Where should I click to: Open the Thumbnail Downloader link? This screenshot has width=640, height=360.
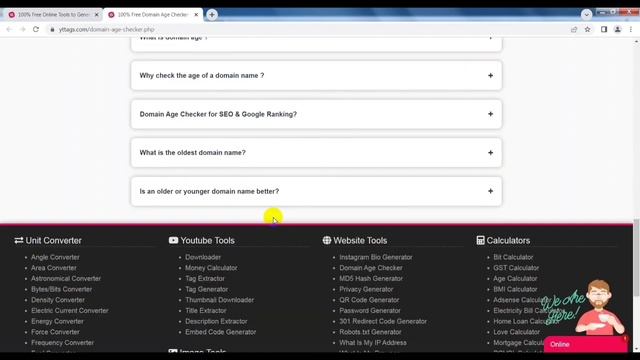(x=220, y=300)
